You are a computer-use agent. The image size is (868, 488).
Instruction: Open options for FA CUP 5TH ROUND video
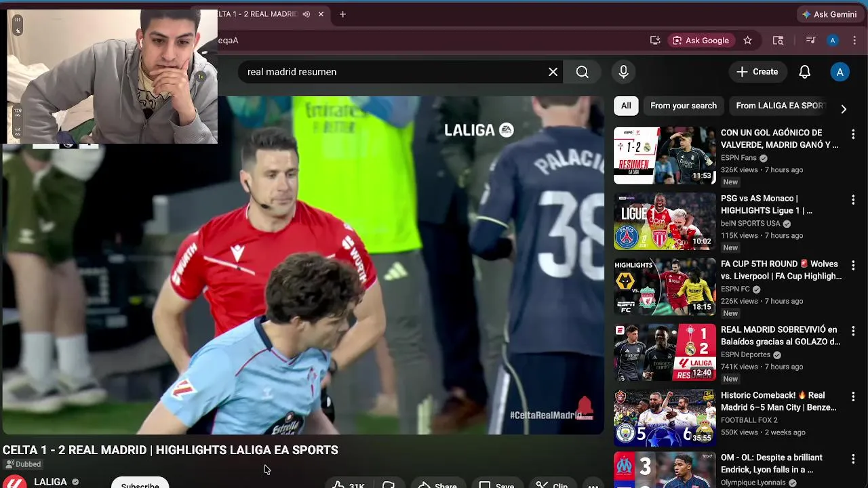click(853, 266)
